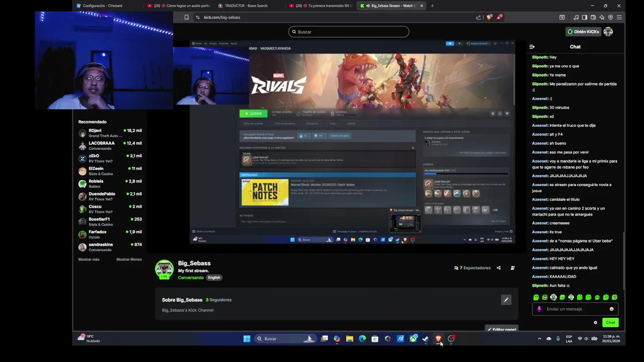Click the address bar kick.com/big-sebass
644x362 pixels.
pyautogui.click(x=332, y=17)
